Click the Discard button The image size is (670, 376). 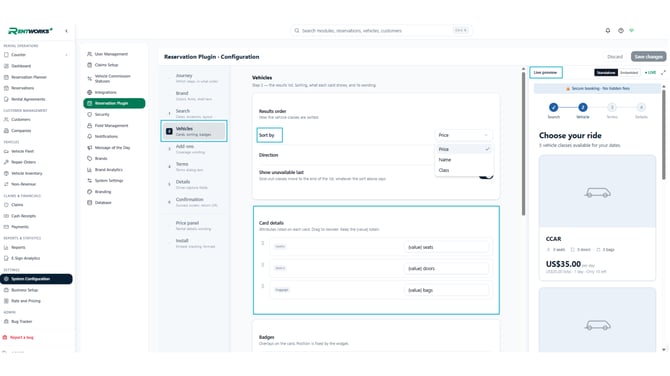point(615,56)
